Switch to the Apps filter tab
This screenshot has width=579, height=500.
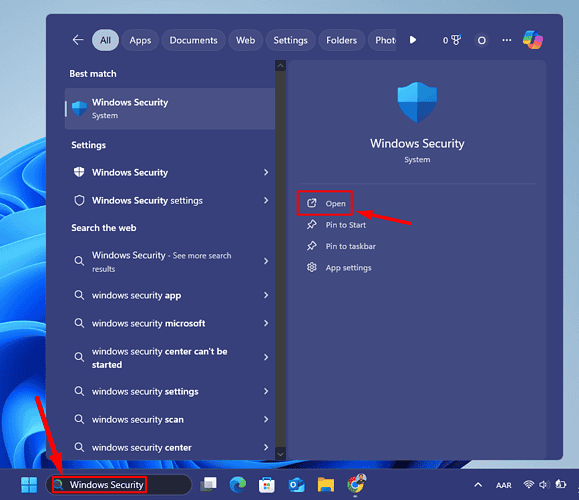pyautogui.click(x=140, y=40)
